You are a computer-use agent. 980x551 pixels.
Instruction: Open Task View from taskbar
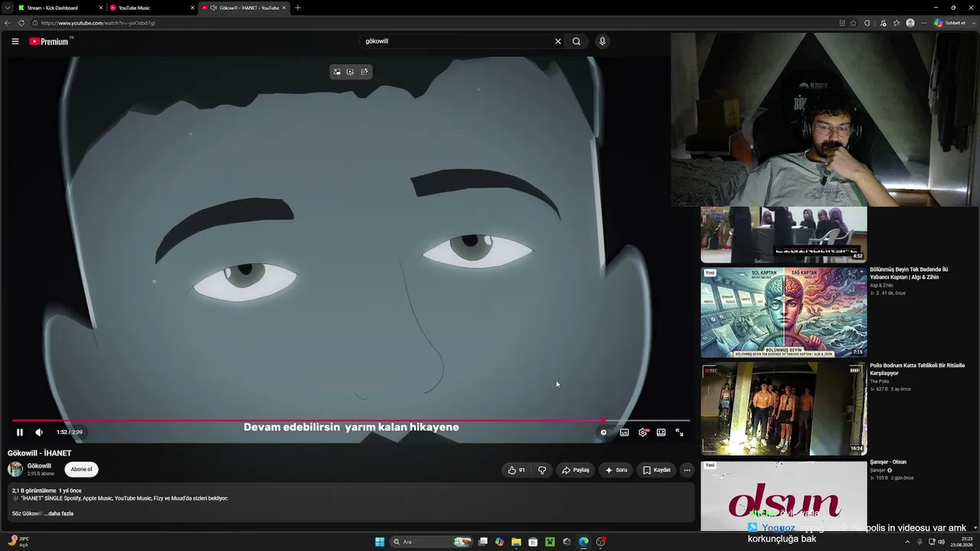point(482,542)
